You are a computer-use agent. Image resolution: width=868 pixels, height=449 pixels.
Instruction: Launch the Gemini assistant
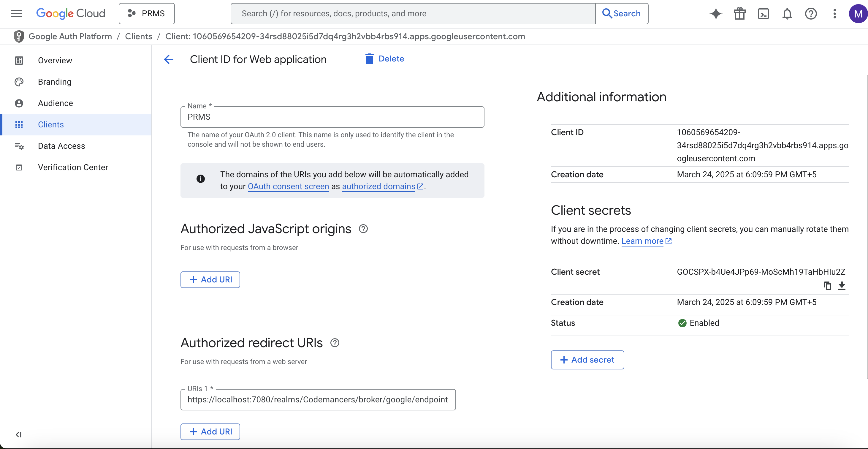point(716,13)
